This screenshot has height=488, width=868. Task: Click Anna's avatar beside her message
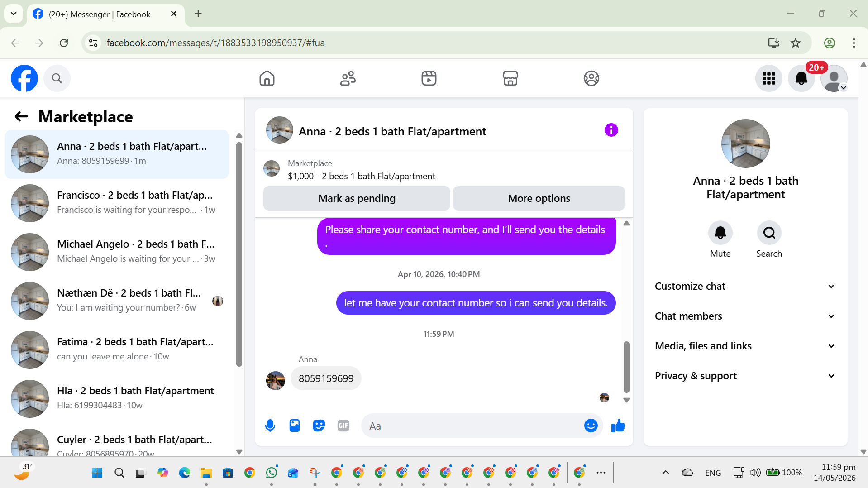click(x=276, y=381)
